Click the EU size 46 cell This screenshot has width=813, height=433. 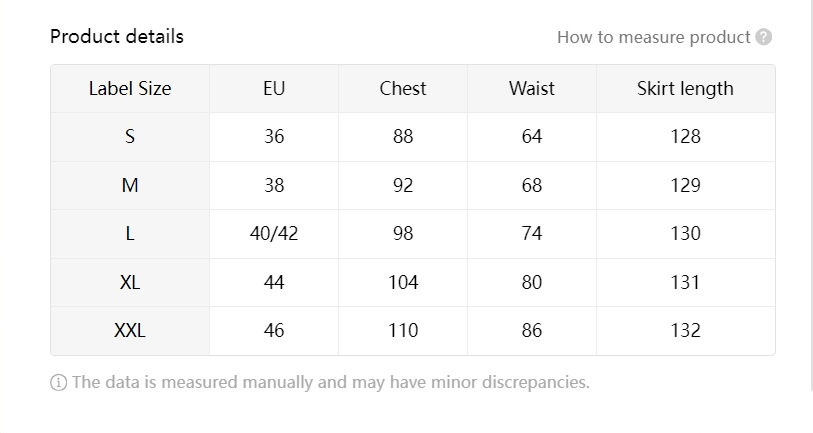[x=274, y=331]
